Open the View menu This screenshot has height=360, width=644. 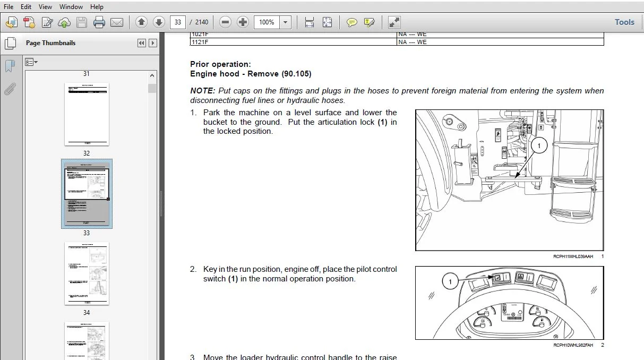(x=45, y=6)
